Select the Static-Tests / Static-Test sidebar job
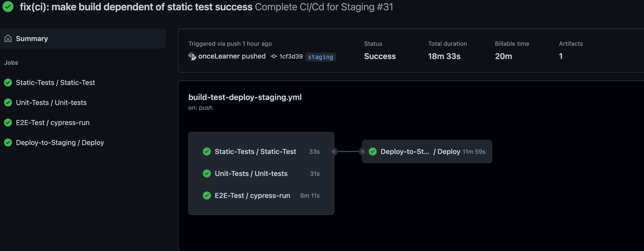 point(55,83)
